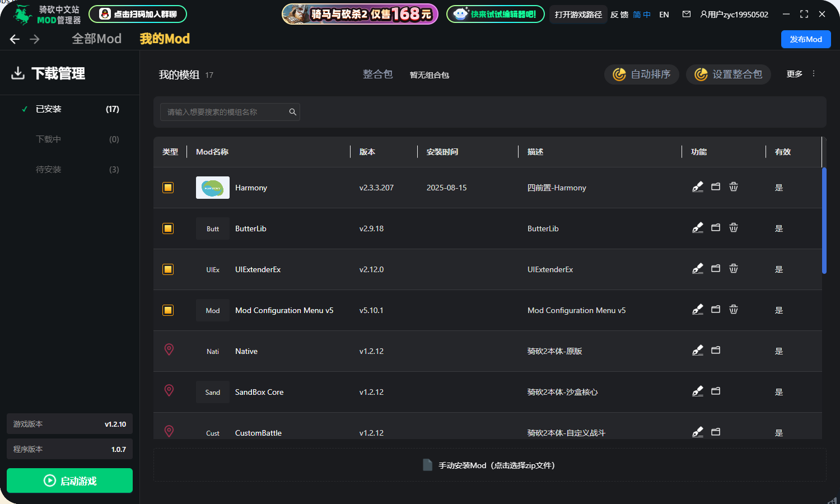Screen dimensions: 840x504
Task: Click 打开游戏路径 button
Action: point(578,15)
